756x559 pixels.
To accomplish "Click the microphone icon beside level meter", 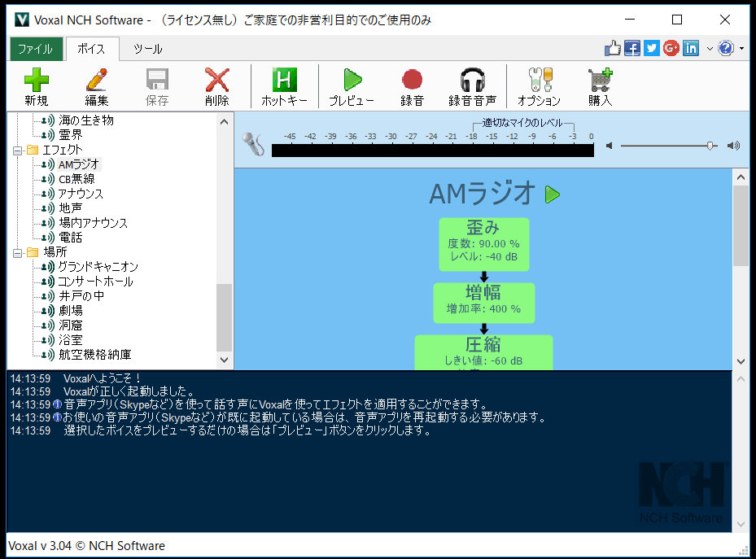I will 254,143.
